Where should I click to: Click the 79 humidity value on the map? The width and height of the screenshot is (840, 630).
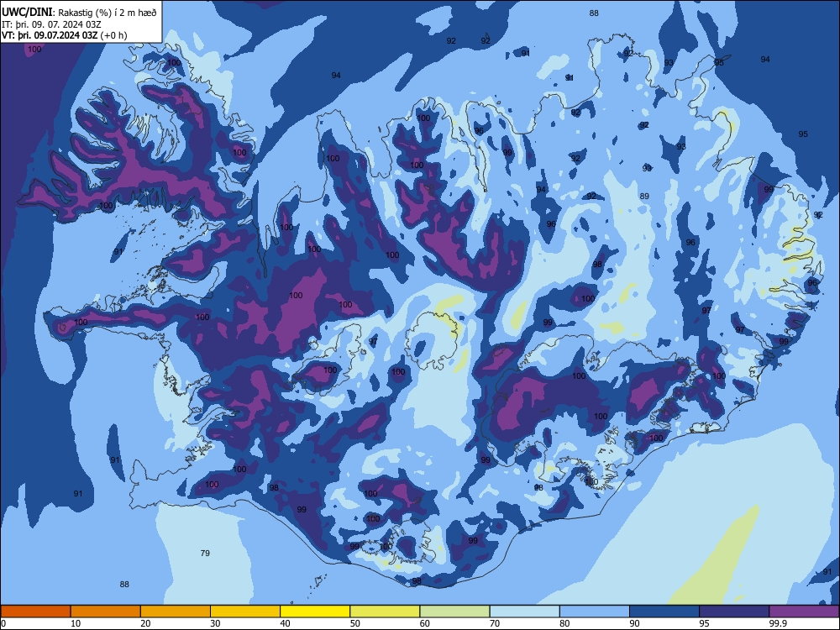click(205, 553)
